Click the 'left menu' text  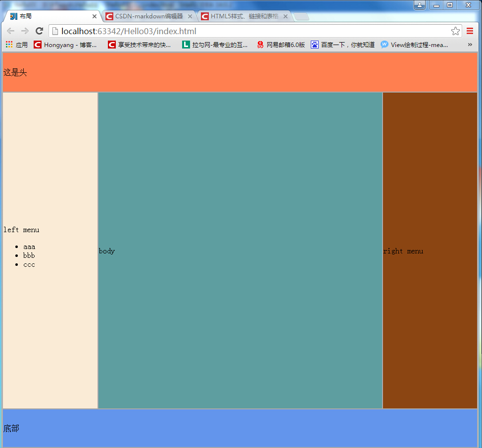tap(21, 230)
